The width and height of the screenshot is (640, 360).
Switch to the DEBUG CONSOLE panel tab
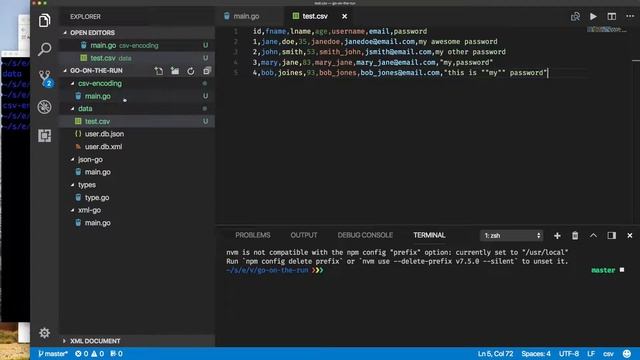pos(365,235)
